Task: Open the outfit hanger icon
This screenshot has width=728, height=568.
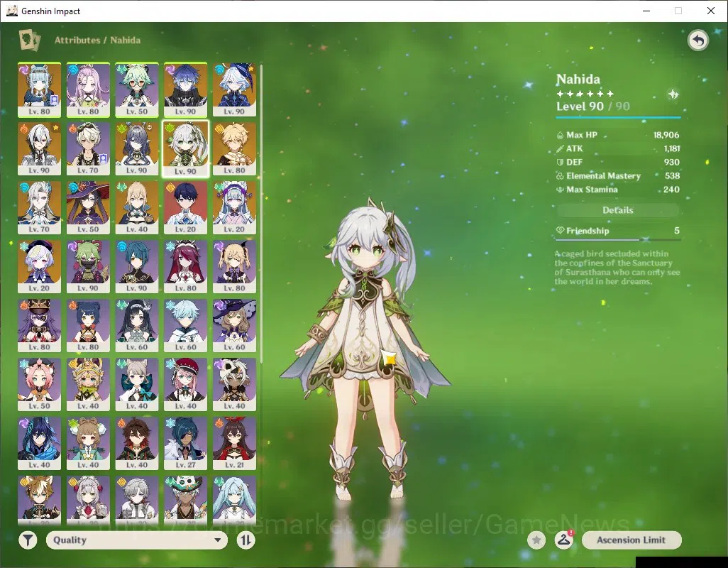Action: pos(563,540)
